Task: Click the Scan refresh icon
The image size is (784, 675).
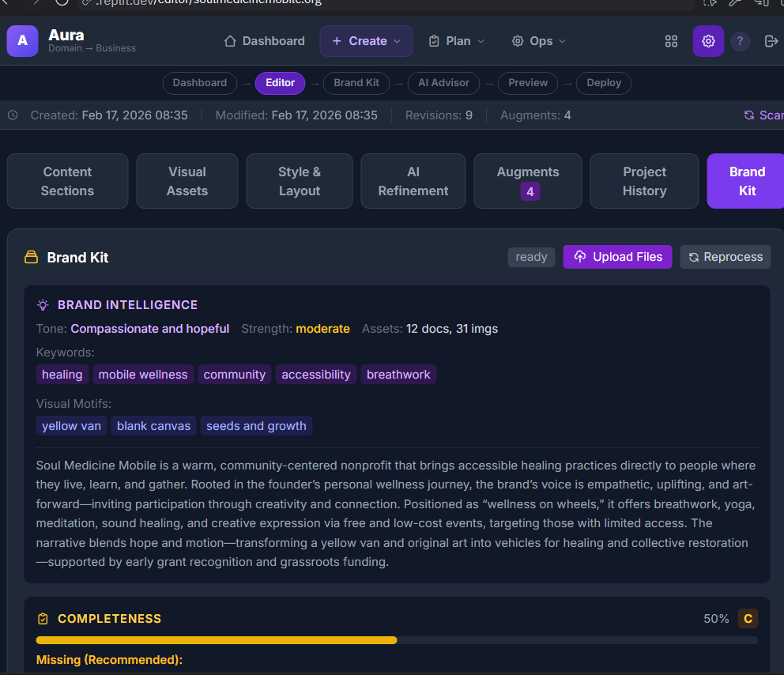Action: click(749, 115)
